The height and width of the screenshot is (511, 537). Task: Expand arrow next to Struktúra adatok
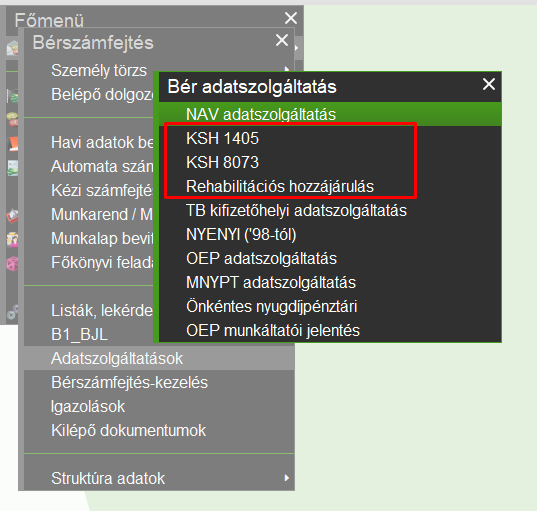[287, 478]
